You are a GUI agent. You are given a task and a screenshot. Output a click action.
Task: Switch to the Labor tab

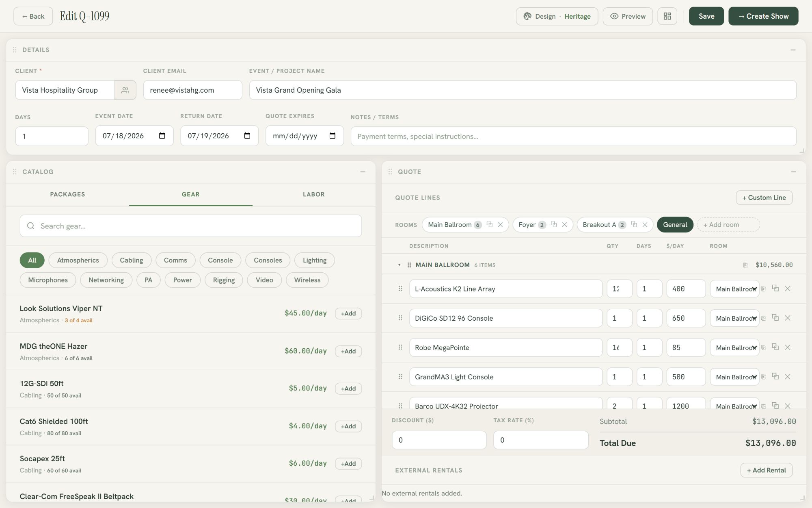[x=313, y=194]
